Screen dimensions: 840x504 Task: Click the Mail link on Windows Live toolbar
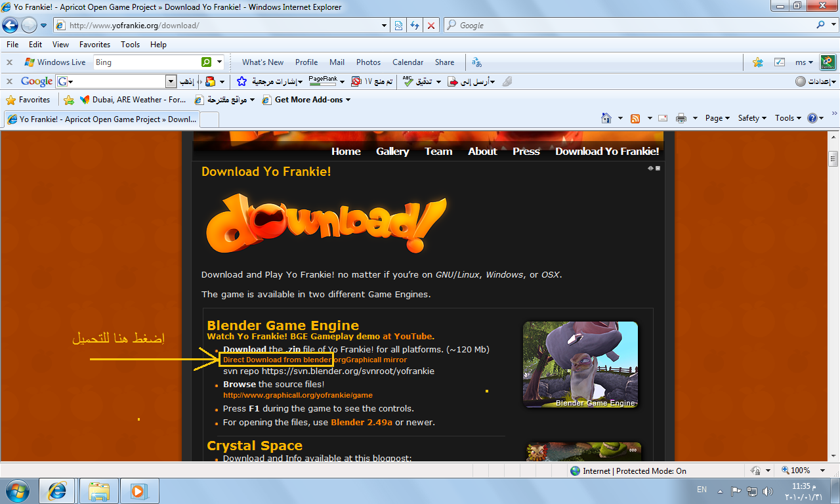coord(337,62)
